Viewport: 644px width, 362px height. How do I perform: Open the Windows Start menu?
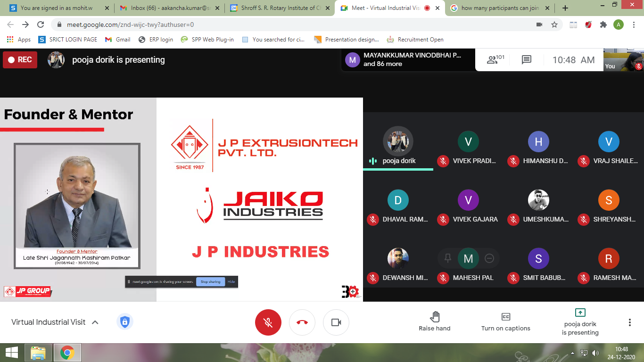point(11,353)
